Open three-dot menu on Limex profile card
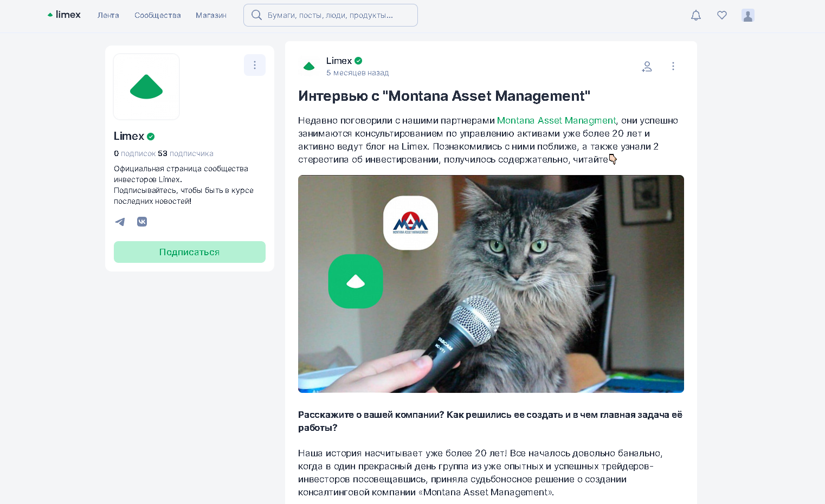Image resolution: width=825 pixels, height=504 pixels. (255, 65)
